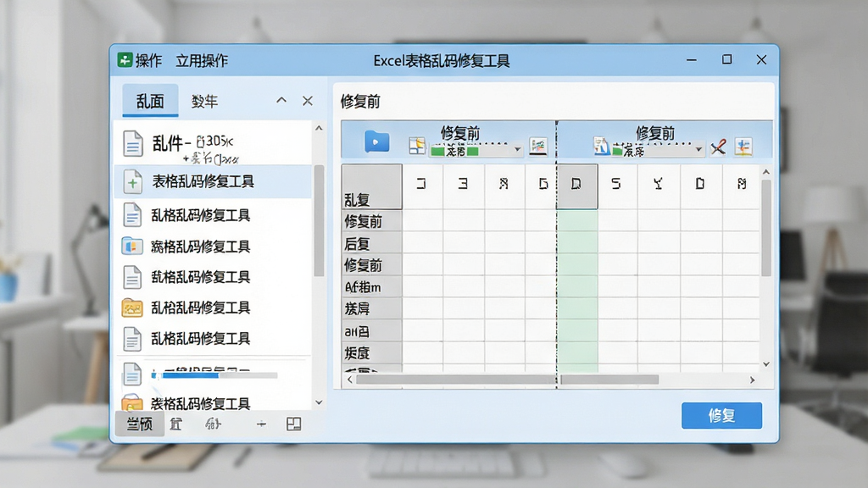
Task: Click the file list vertical scrollbar thumb
Action: (x=319, y=220)
